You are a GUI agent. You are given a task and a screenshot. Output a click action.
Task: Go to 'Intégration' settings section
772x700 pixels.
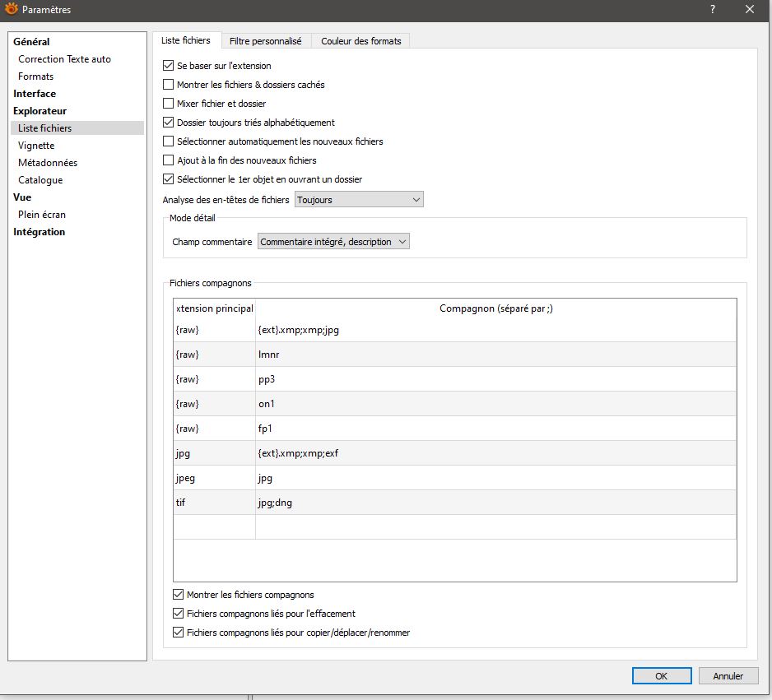tap(39, 232)
